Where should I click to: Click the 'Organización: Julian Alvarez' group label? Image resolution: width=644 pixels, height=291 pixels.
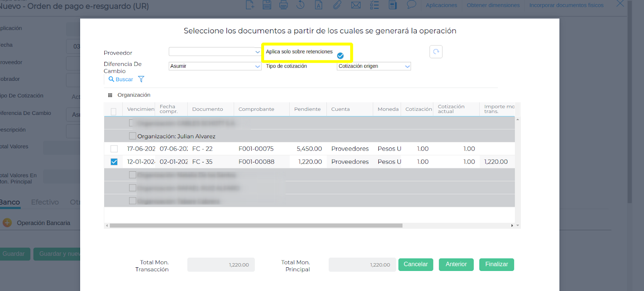pos(176,136)
